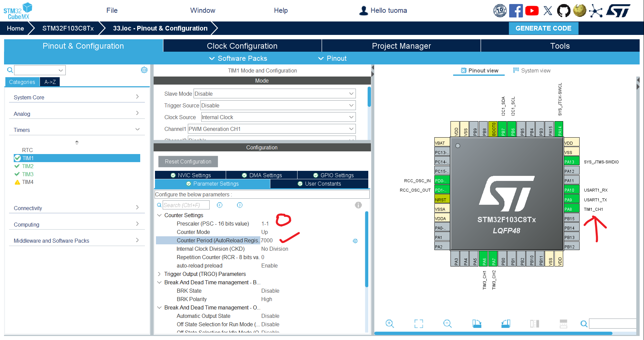
Task: Switch to Tools tab
Action: point(560,46)
